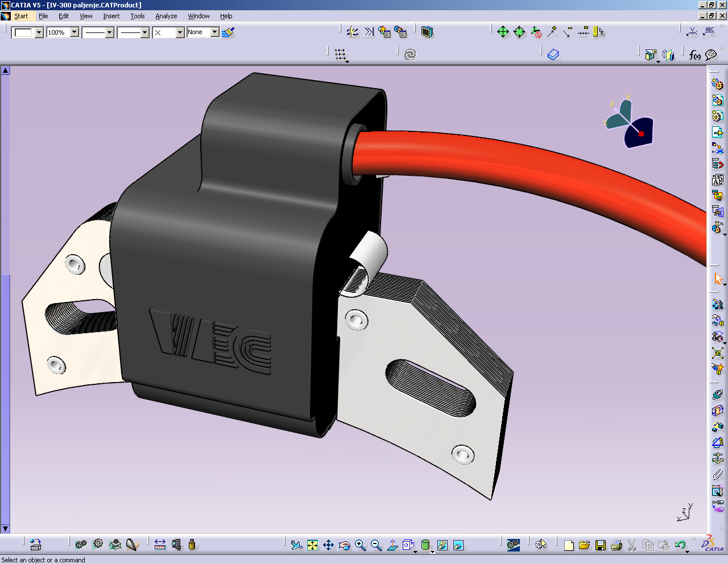Open the Tools menu

138,16
